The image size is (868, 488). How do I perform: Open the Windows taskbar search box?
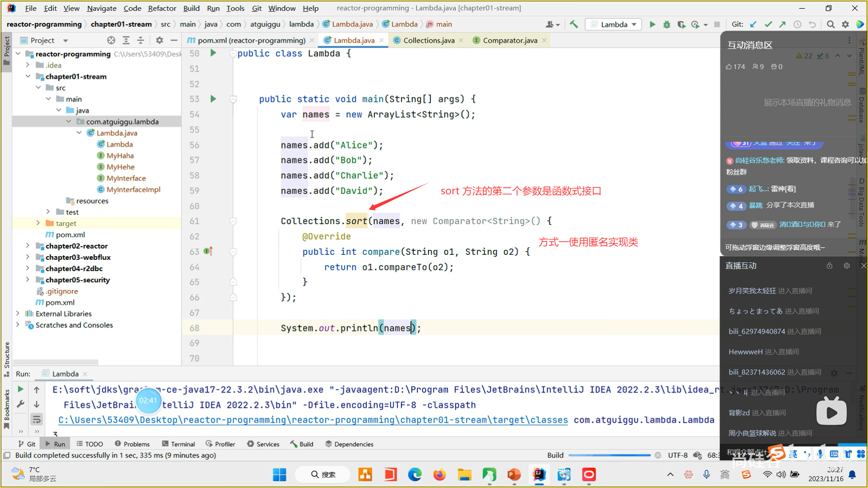[323, 474]
